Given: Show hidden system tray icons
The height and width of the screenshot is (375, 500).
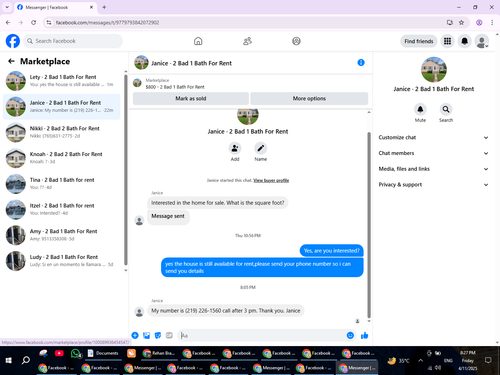Looking at the screenshot, I should pyautogui.click(x=421, y=360).
